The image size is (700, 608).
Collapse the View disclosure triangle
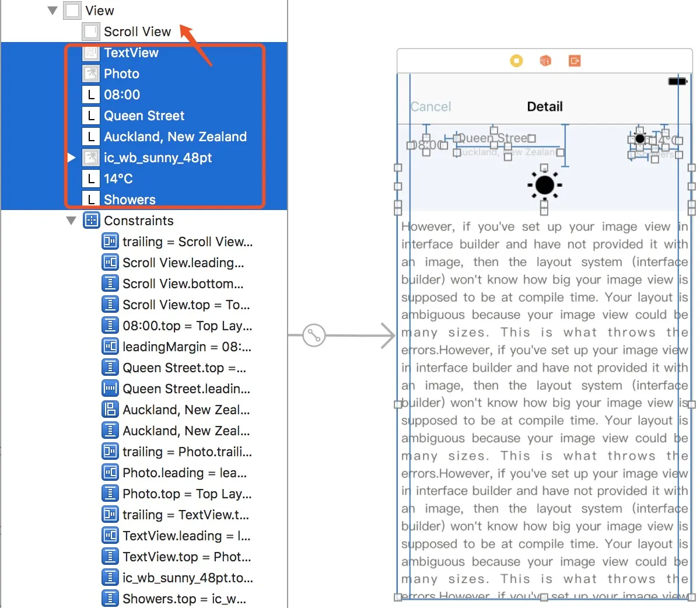52,11
